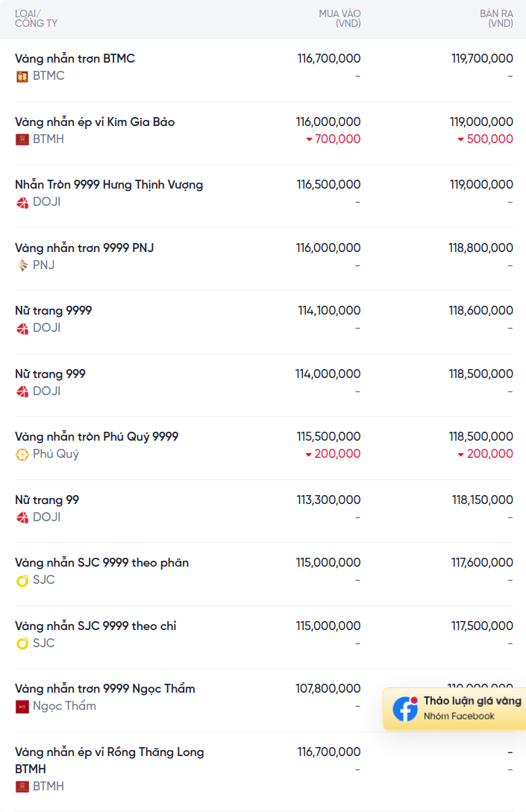Click the BTMC company logo icon
Viewport: 526px width, 812px height.
22,77
